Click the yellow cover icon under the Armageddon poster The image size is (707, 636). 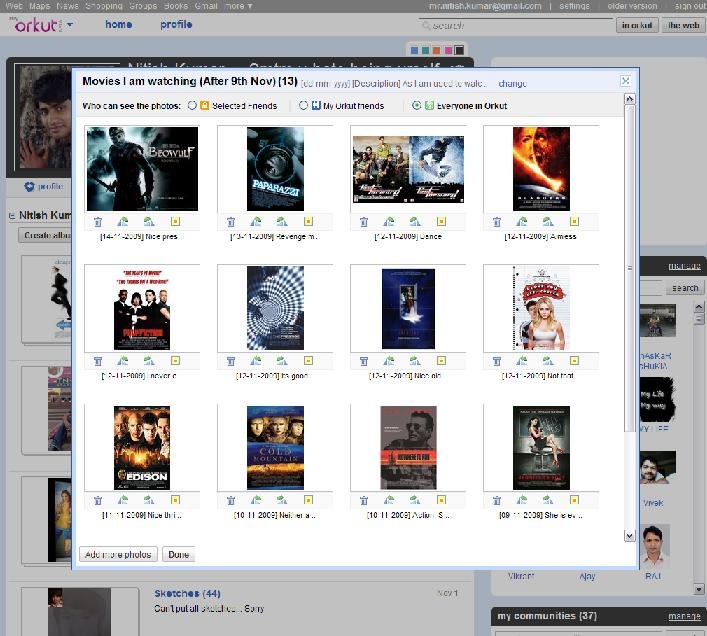[574, 222]
